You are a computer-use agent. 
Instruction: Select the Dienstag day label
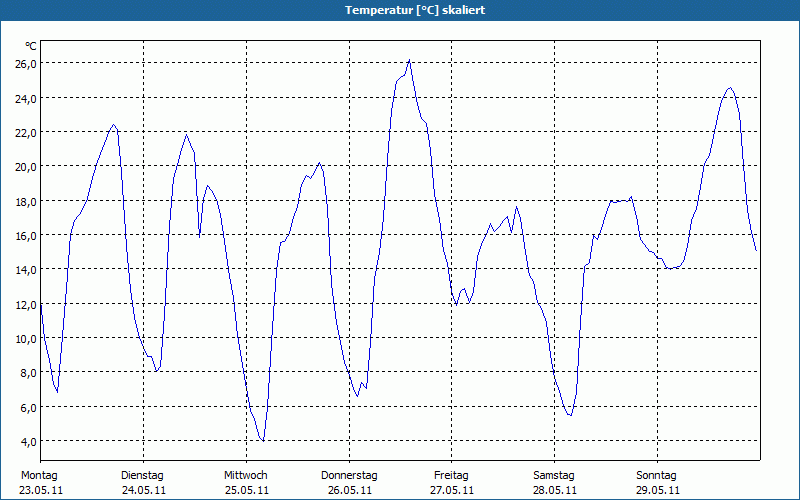[x=142, y=476]
